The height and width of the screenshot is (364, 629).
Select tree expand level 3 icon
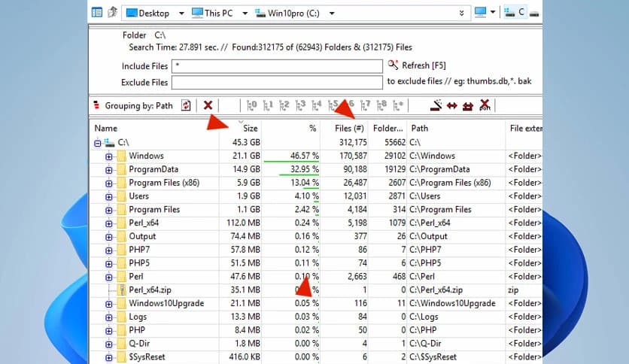pos(300,105)
